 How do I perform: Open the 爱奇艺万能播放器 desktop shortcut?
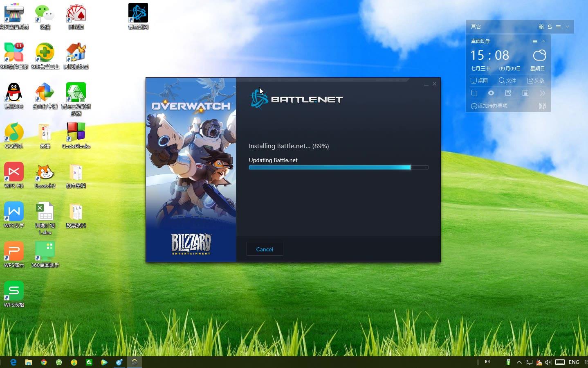pyautogui.click(x=76, y=99)
